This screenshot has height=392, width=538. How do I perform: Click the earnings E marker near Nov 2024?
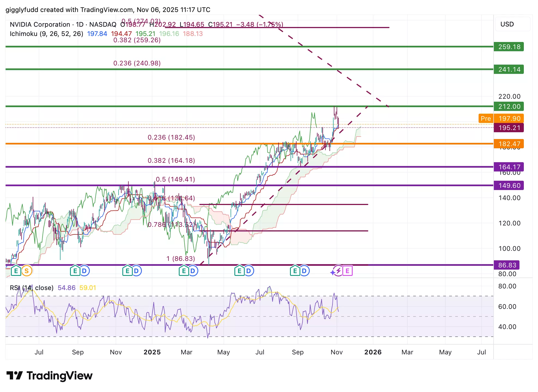coord(127,271)
